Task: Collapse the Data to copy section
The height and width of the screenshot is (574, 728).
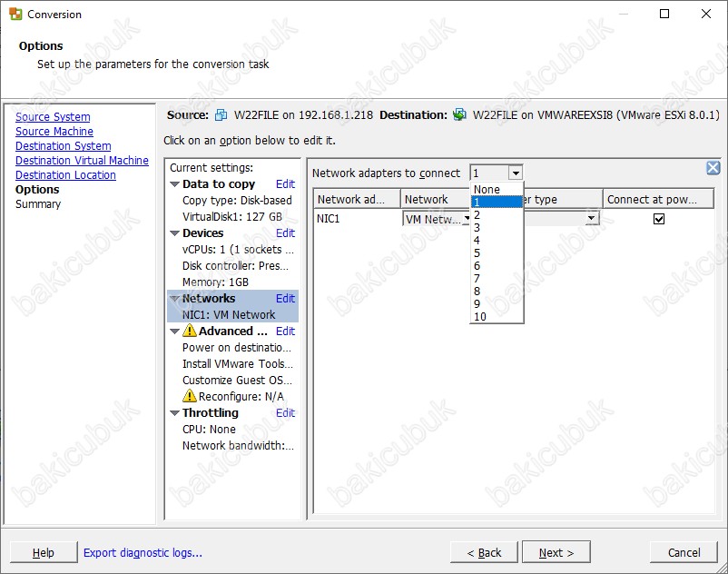Action: coord(174,184)
